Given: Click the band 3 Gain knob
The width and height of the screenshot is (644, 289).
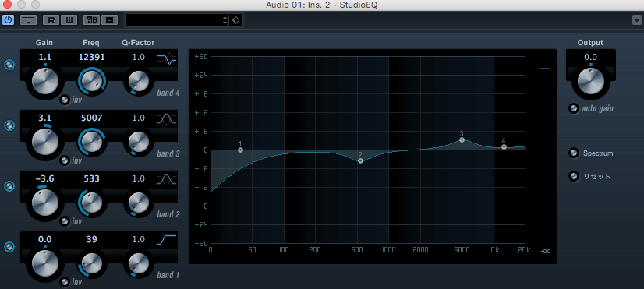Looking at the screenshot, I should point(45,141).
